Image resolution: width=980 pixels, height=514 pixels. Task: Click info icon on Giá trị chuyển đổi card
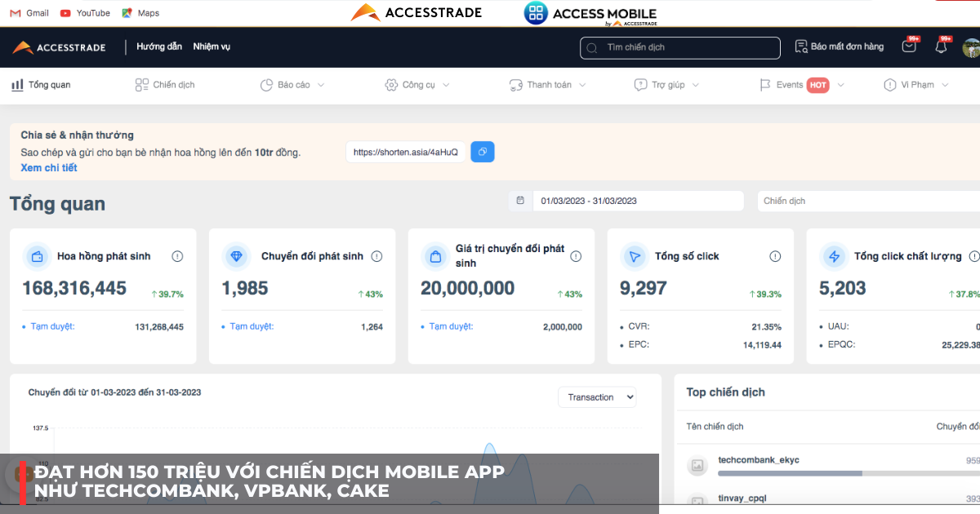pyautogui.click(x=576, y=256)
